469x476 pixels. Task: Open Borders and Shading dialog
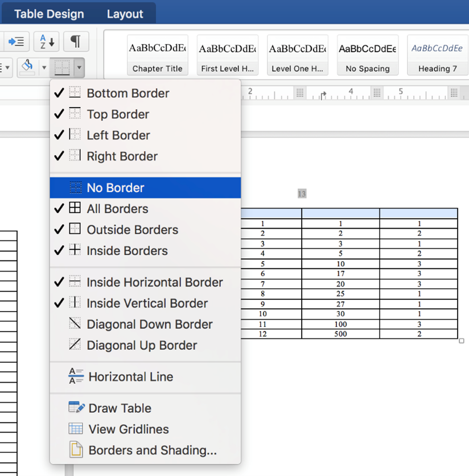coord(145,450)
